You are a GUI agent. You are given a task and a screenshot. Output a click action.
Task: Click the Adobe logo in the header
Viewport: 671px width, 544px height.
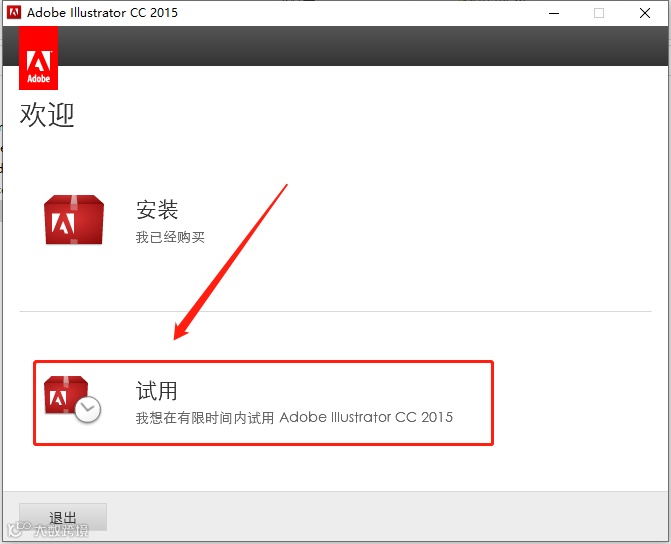coord(39,58)
